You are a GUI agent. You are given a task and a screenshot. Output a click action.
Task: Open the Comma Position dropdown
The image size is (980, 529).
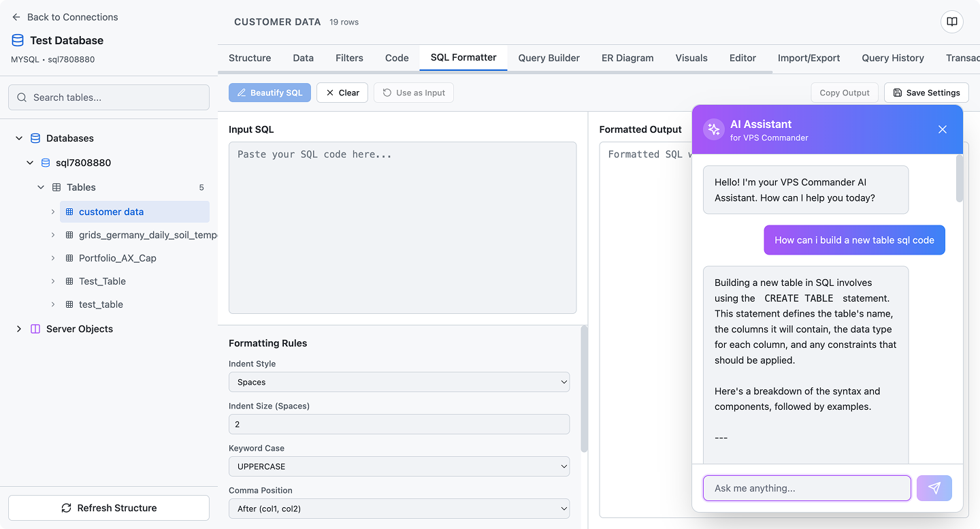tap(399, 509)
